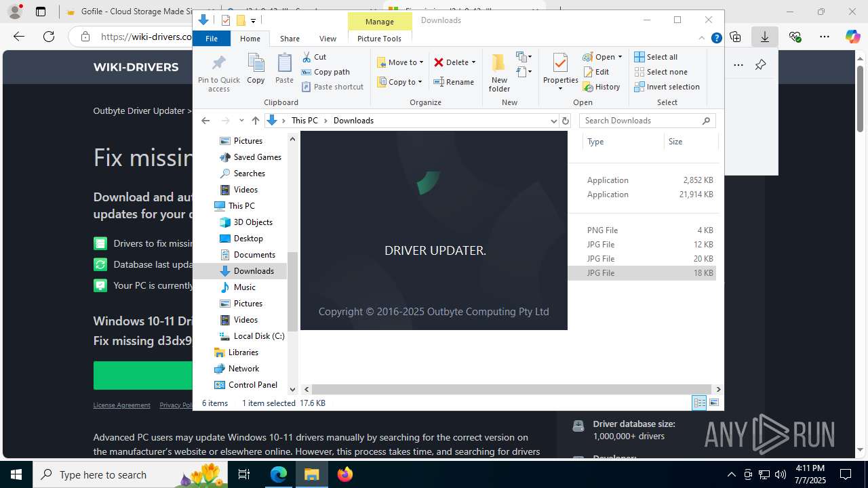Viewport: 868px width, 488px height.
Task: Create a New folder
Action: click(499, 73)
